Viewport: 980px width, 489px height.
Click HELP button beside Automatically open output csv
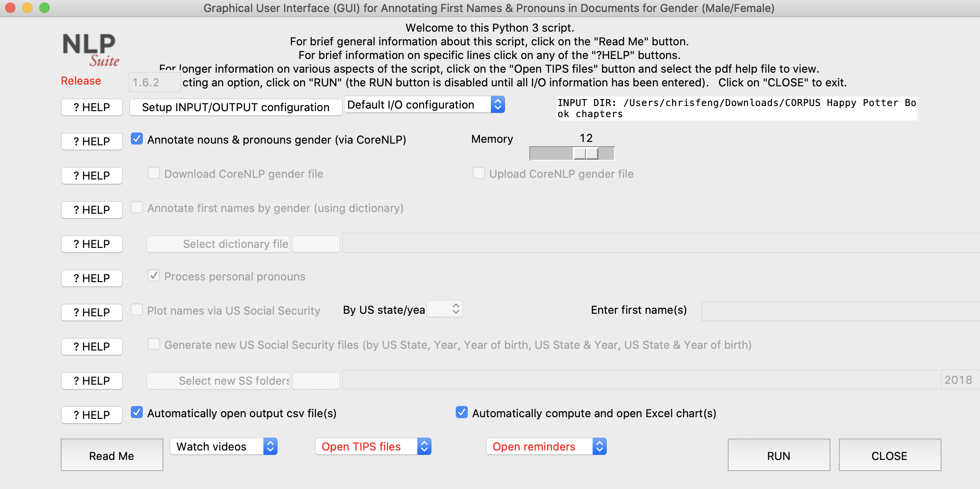tap(92, 415)
